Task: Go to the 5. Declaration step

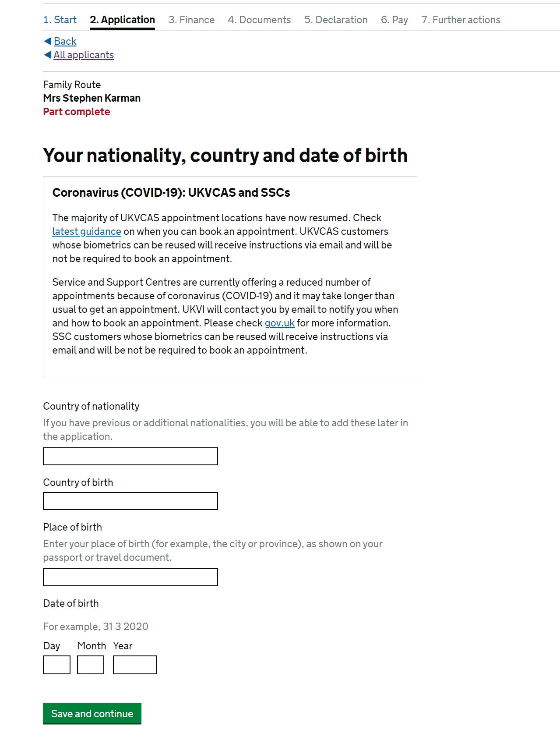Action: (x=336, y=20)
